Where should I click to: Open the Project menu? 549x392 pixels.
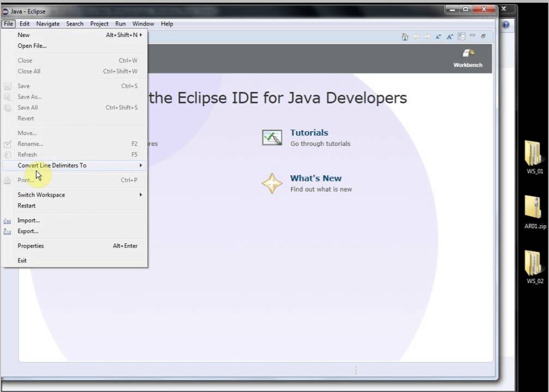pos(100,24)
